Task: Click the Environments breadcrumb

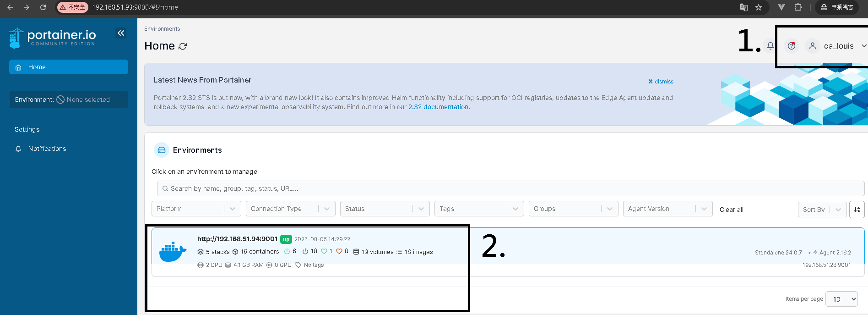Action: coord(162,29)
